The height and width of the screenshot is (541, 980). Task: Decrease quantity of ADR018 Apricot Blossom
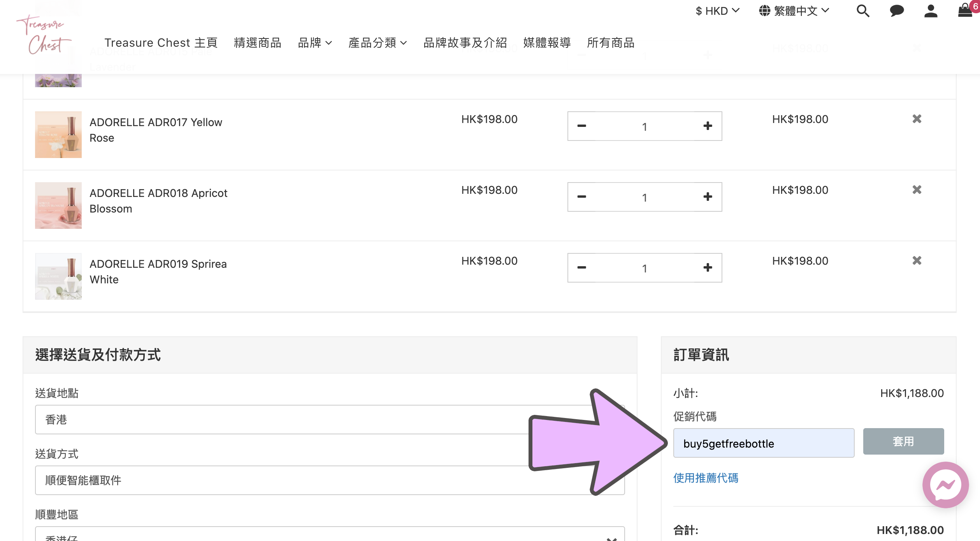click(x=581, y=197)
